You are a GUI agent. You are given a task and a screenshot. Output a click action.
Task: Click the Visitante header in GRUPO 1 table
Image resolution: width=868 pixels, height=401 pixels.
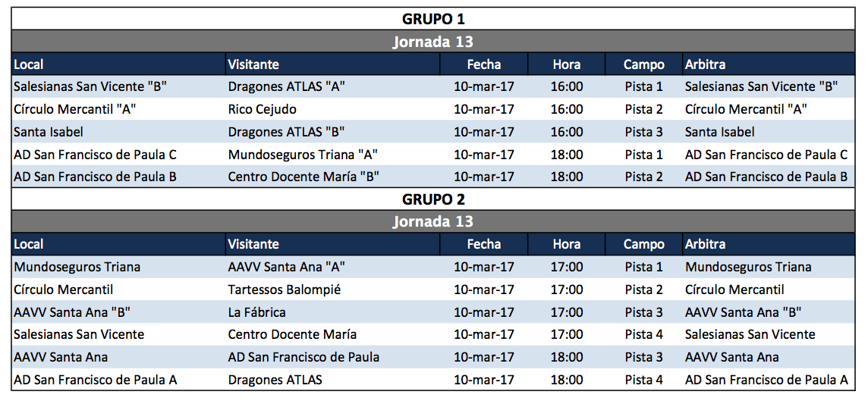[253, 64]
